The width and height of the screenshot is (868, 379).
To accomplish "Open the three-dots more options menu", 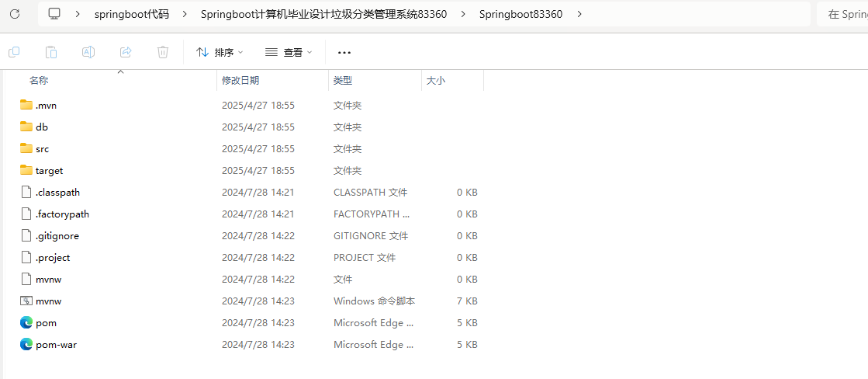I will coord(344,53).
